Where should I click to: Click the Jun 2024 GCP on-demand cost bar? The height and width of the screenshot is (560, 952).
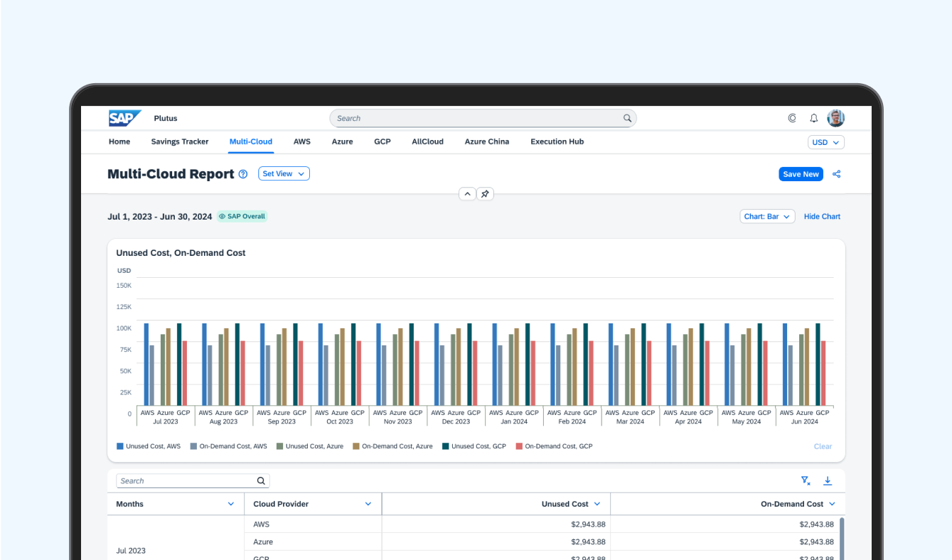(823, 373)
